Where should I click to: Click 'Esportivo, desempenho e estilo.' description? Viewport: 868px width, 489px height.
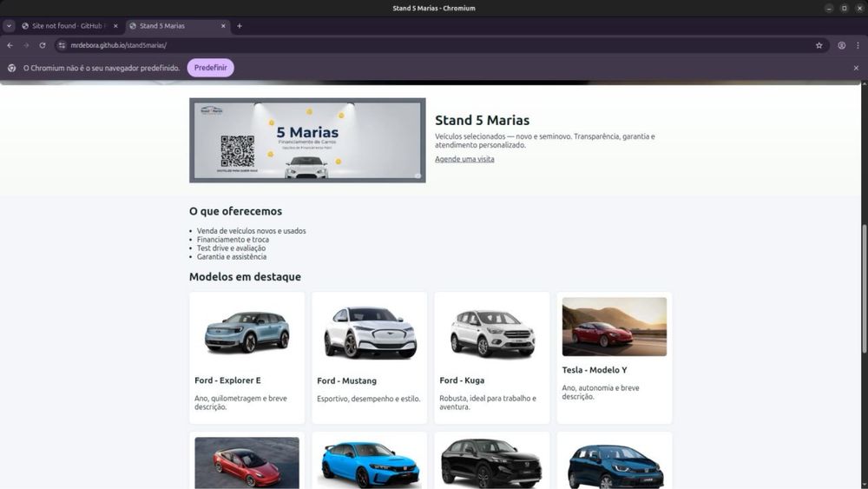pos(369,399)
